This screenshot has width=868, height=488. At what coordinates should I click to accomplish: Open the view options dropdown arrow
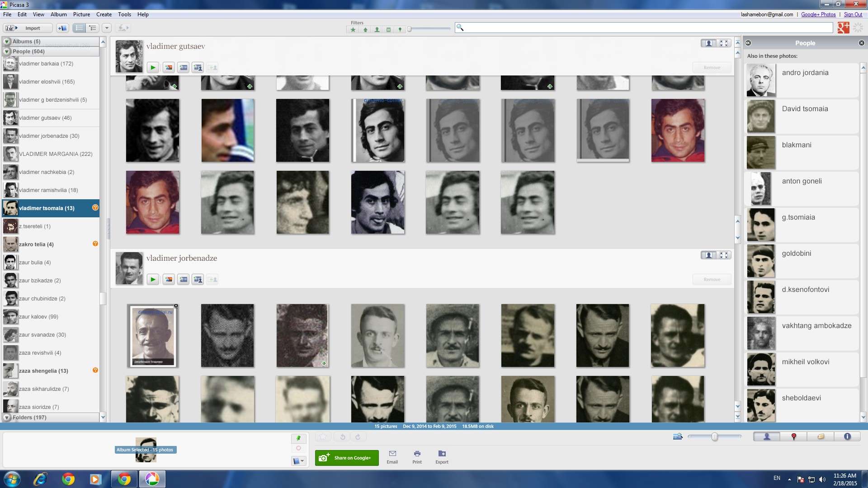click(107, 28)
